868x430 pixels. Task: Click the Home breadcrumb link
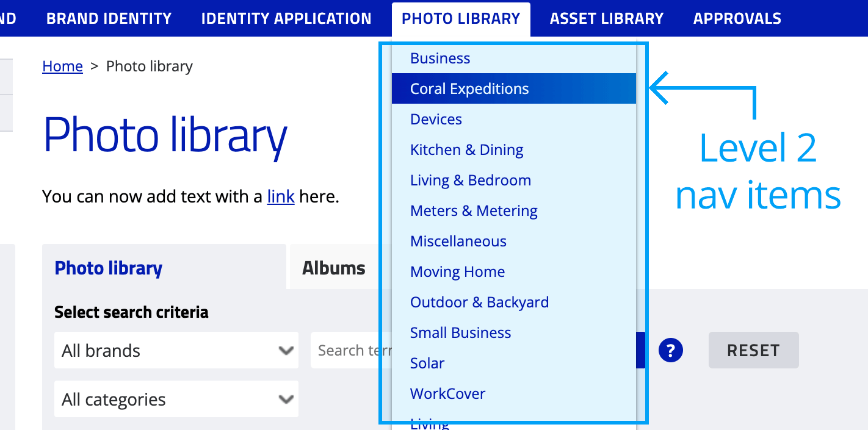[62, 66]
